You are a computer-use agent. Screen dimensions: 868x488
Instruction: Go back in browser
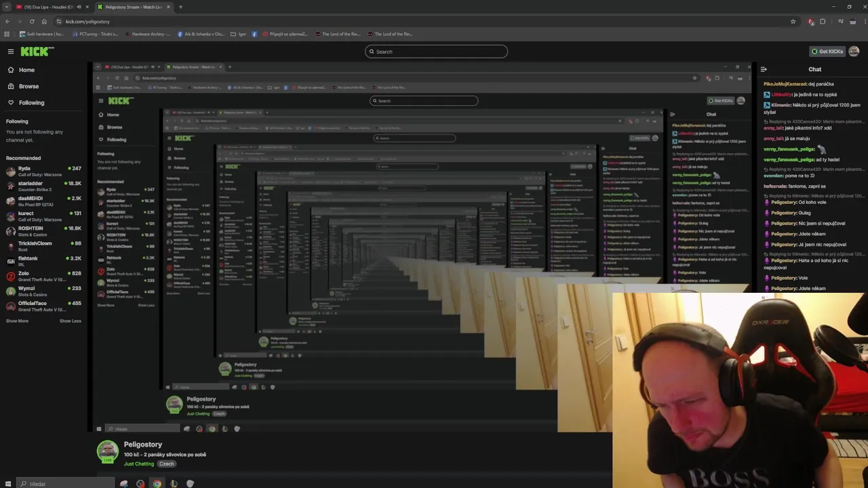(x=7, y=21)
